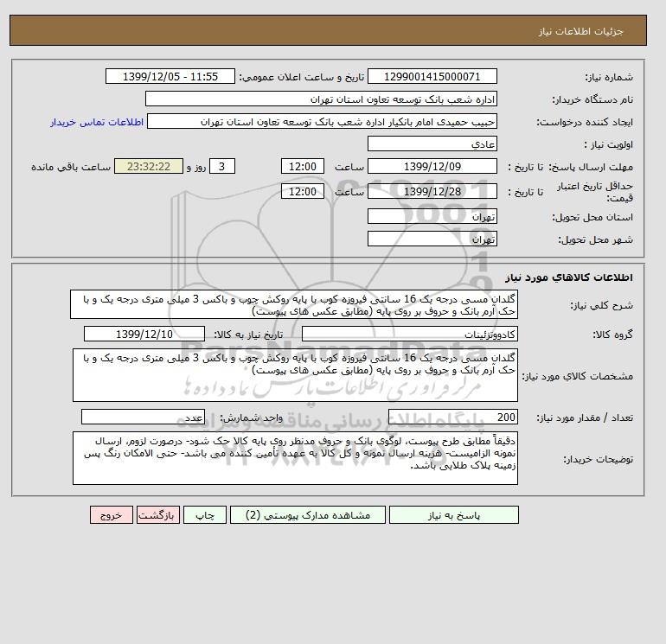Image resolution: width=666 pixels, height=644 pixels.
Task: Click the countdown timer 23:32:22
Action: pos(149,167)
